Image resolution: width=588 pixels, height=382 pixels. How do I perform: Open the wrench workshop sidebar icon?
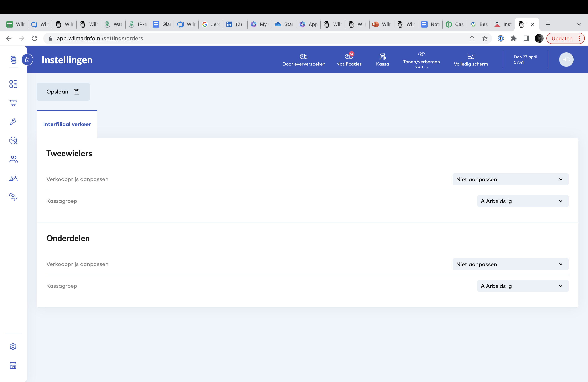click(13, 121)
